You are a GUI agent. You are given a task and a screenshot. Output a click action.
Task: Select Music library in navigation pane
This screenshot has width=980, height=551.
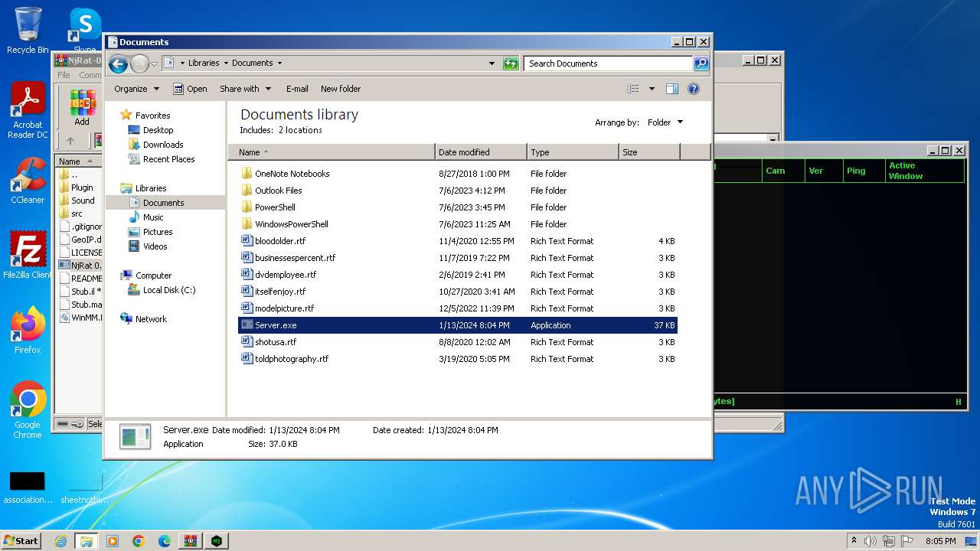[153, 217]
